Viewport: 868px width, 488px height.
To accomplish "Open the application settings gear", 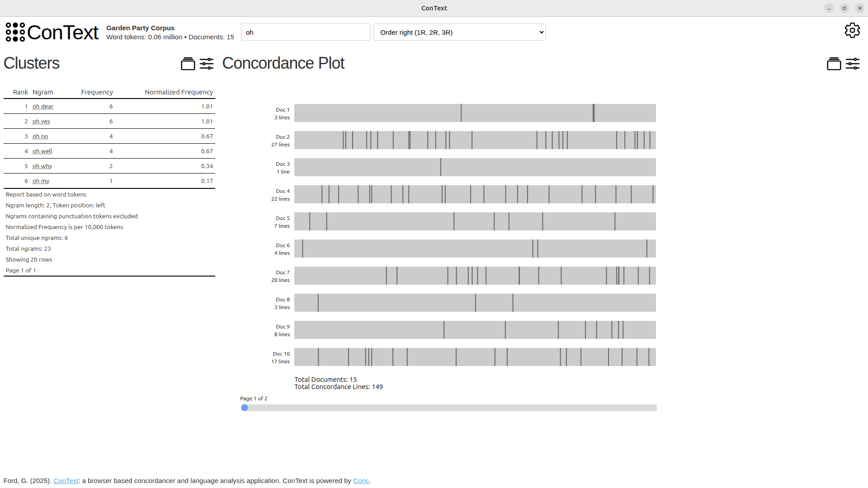I will pyautogui.click(x=853, y=30).
